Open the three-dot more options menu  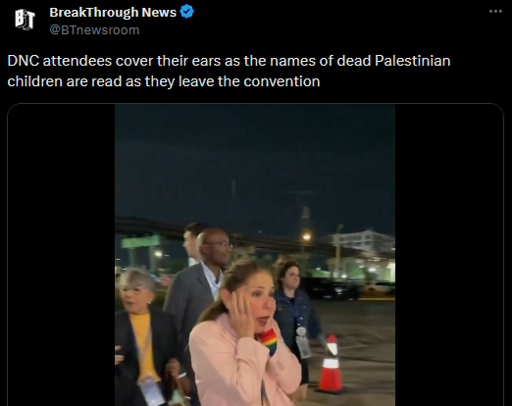point(496,11)
